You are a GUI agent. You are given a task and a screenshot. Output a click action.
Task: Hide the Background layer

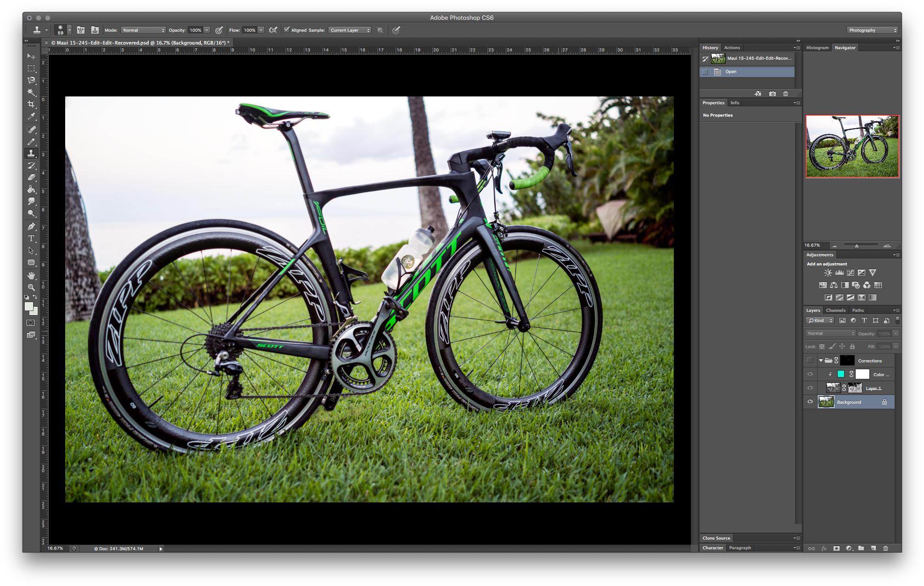tap(810, 401)
